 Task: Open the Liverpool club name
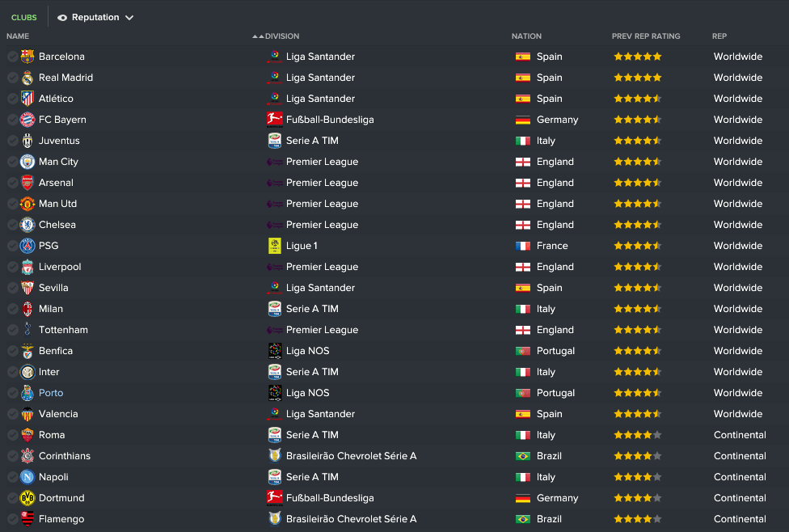[x=60, y=267]
